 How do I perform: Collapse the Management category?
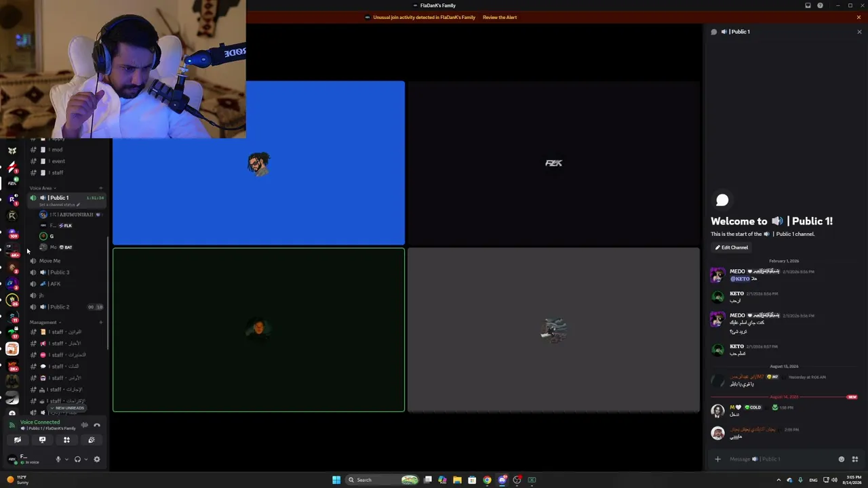pos(45,323)
